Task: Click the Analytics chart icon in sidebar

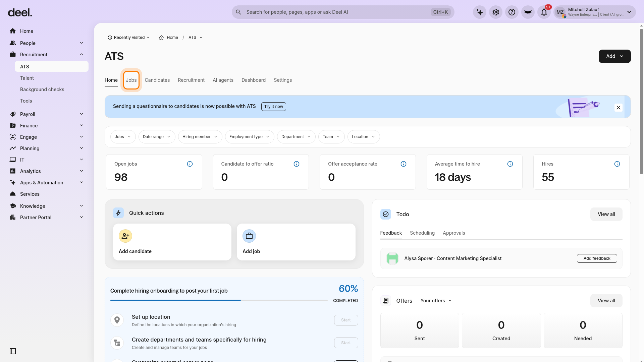Action: (13, 171)
